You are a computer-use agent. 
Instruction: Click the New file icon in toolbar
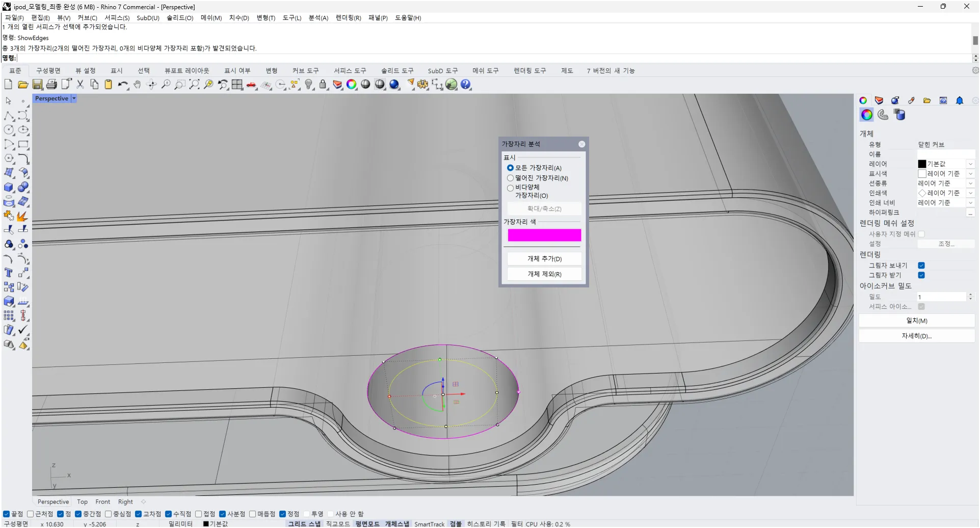pyautogui.click(x=8, y=85)
